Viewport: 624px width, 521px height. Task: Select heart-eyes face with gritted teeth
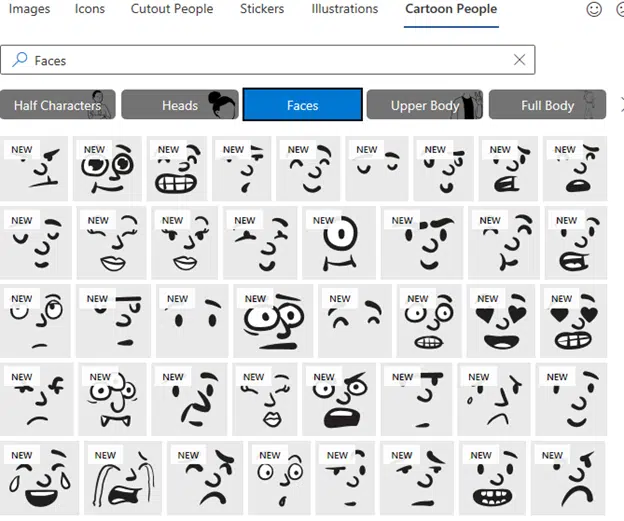(x=573, y=320)
